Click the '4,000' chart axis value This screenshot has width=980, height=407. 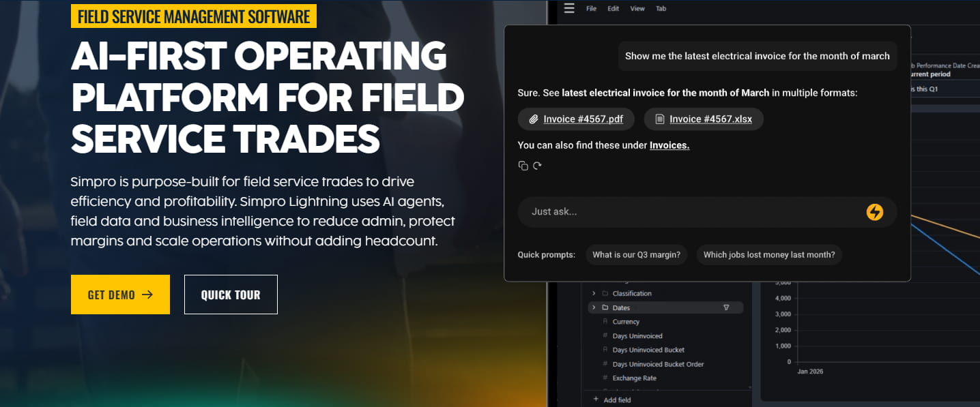[783, 298]
